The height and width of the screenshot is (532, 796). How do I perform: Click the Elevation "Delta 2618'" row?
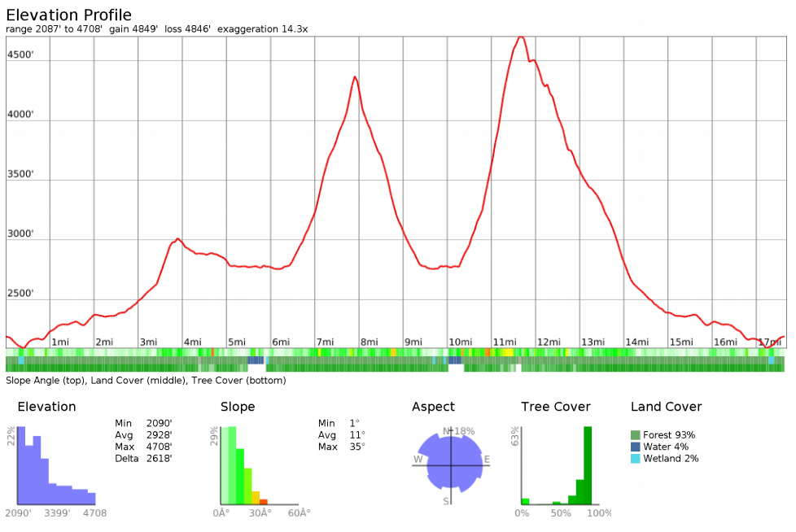(x=144, y=459)
